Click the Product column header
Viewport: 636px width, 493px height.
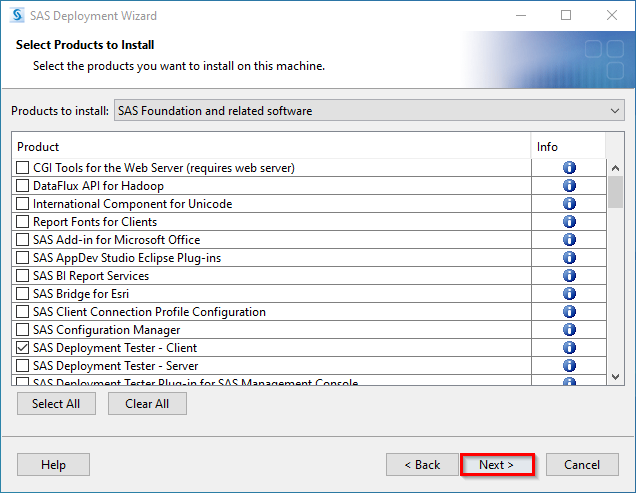point(271,146)
